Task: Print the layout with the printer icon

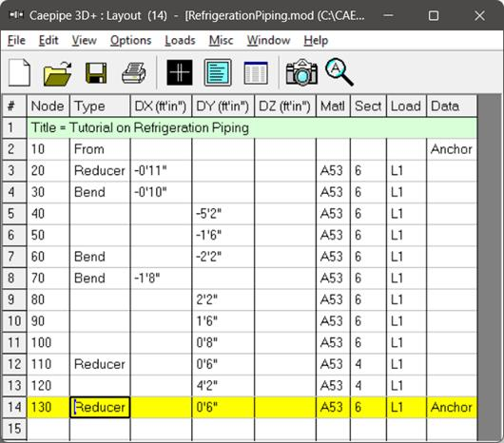Action: 134,73
